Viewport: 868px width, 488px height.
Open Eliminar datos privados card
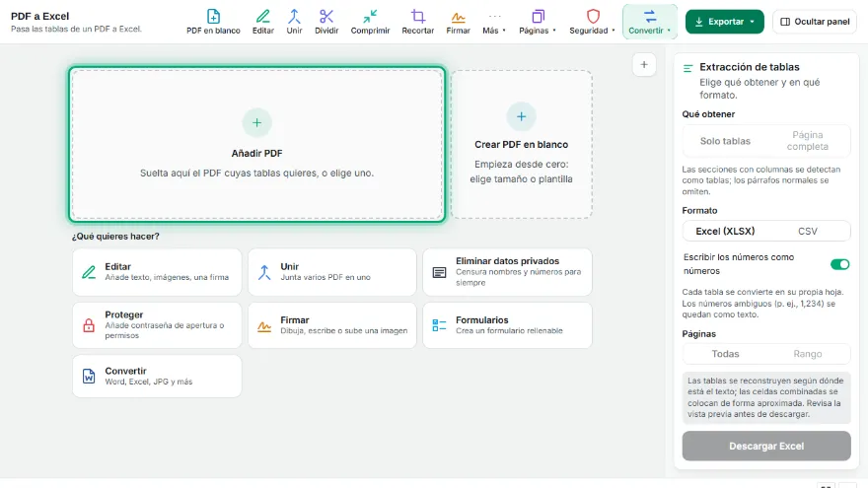coord(508,272)
